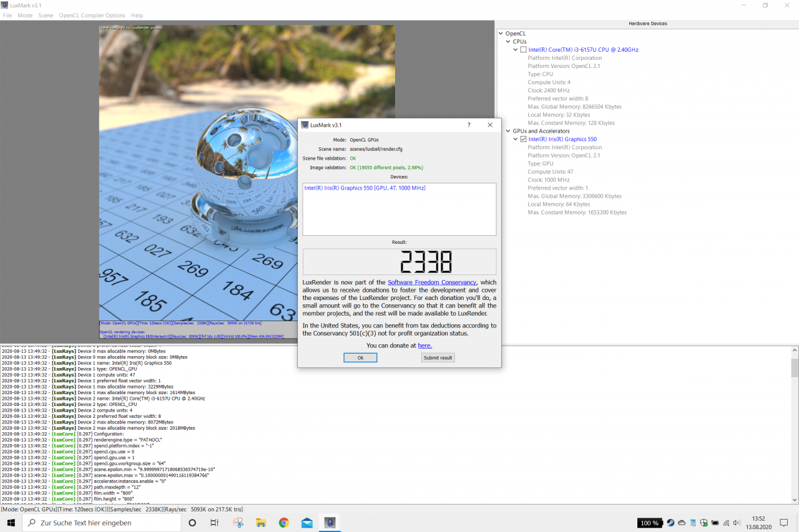Open the Mode menu

pos(25,15)
